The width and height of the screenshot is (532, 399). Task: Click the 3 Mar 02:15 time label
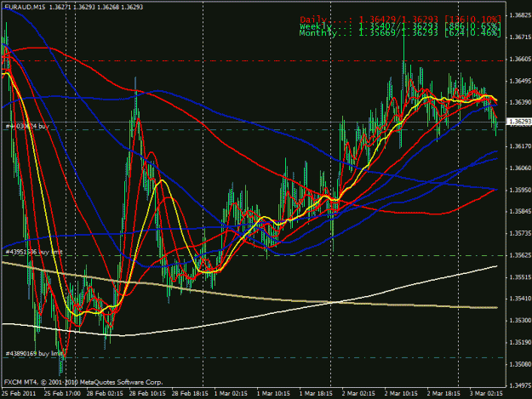point(486,394)
